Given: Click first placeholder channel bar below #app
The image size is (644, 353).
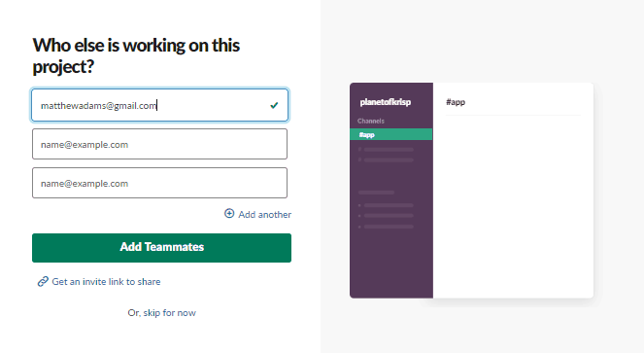Looking at the screenshot, I should [389, 150].
